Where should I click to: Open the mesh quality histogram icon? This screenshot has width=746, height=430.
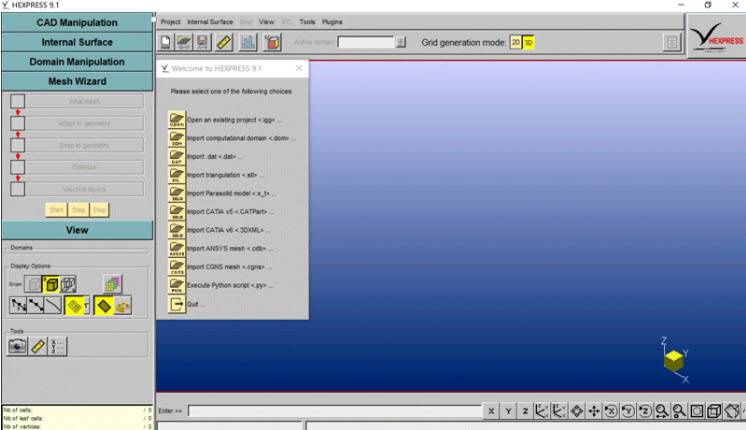[248, 42]
